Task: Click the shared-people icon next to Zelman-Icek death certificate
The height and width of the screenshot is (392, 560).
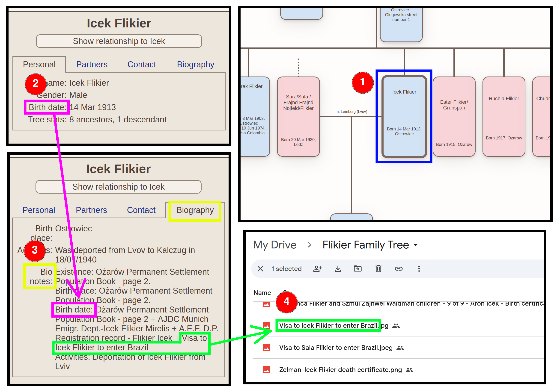Action: coord(410,370)
